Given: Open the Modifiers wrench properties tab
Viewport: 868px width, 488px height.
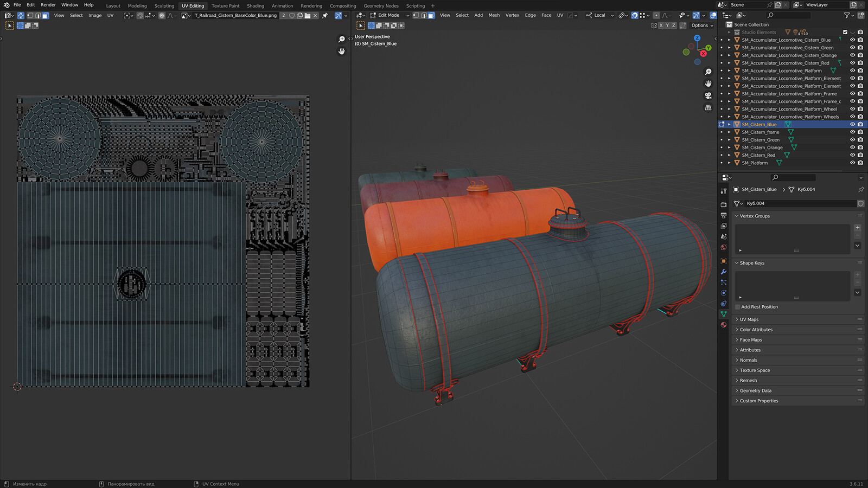Looking at the screenshot, I should pyautogui.click(x=723, y=272).
